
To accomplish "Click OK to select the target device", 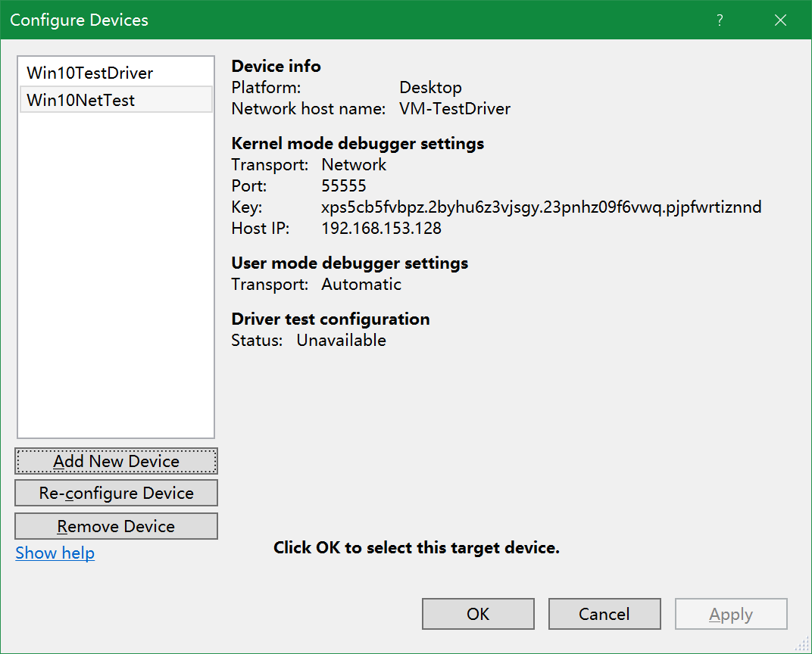I will click(x=478, y=614).
